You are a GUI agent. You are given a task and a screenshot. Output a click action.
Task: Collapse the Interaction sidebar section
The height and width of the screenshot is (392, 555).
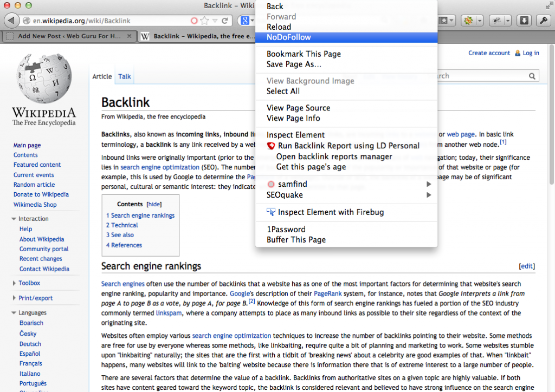[14, 219]
